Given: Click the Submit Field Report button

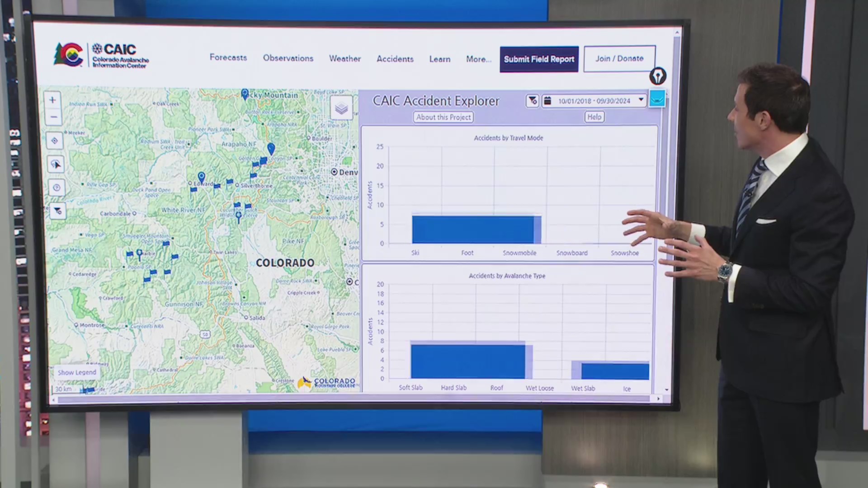Looking at the screenshot, I should pos(539,59).
